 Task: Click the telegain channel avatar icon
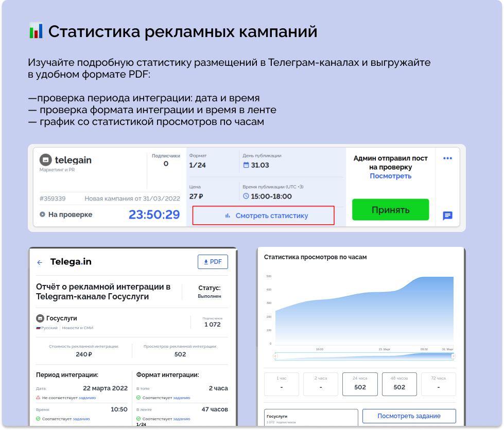(x=45, y=160)
